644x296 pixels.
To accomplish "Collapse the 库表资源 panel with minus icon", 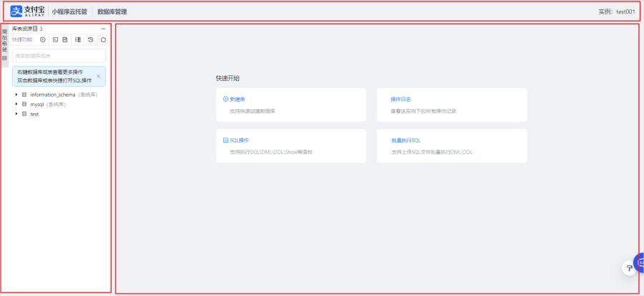I will pyautogui.click(x=103, y=29).
